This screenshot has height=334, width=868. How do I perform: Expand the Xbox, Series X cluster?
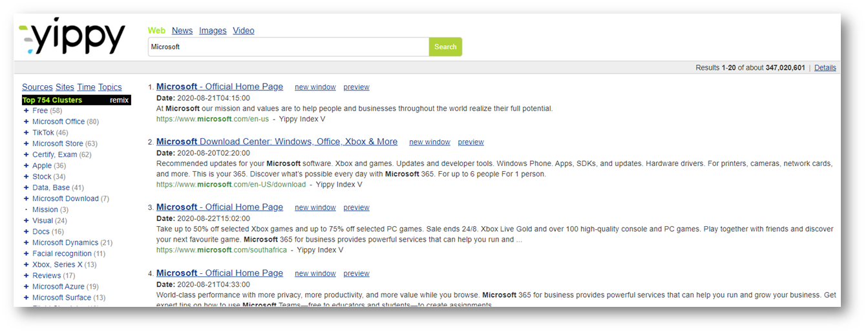click(26, 264)
